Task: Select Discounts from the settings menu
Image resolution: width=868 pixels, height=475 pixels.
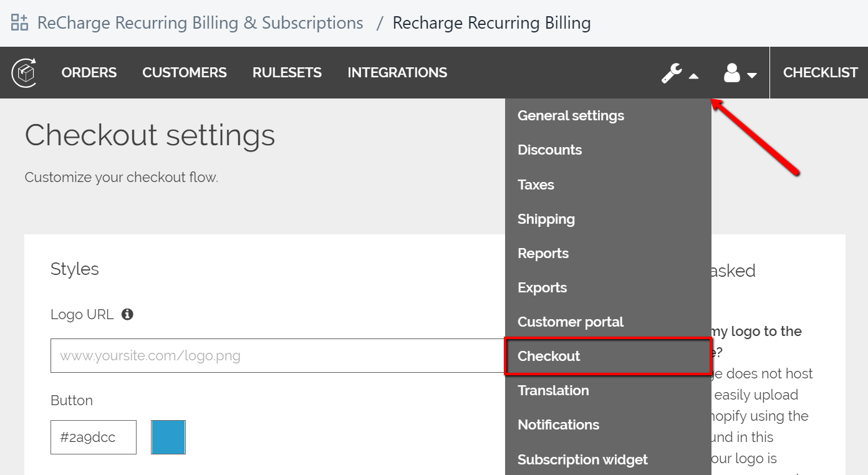Action: [x=608, y=150]
